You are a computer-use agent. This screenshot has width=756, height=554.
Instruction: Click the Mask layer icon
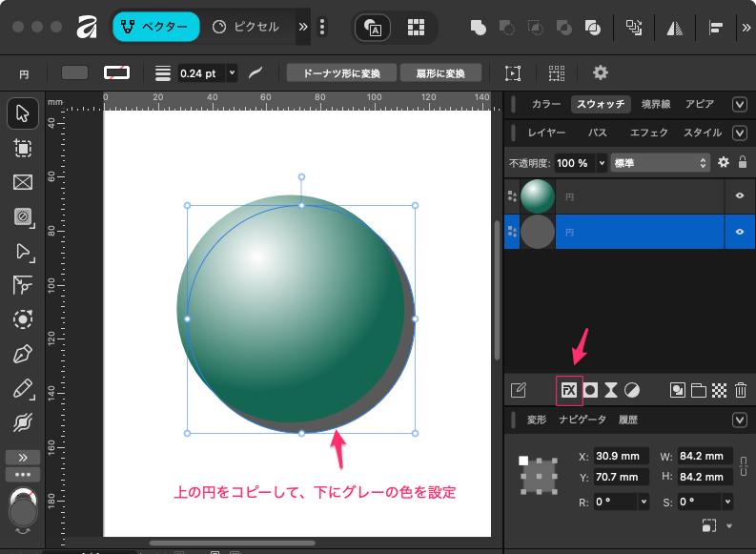[x=590, y=390]
